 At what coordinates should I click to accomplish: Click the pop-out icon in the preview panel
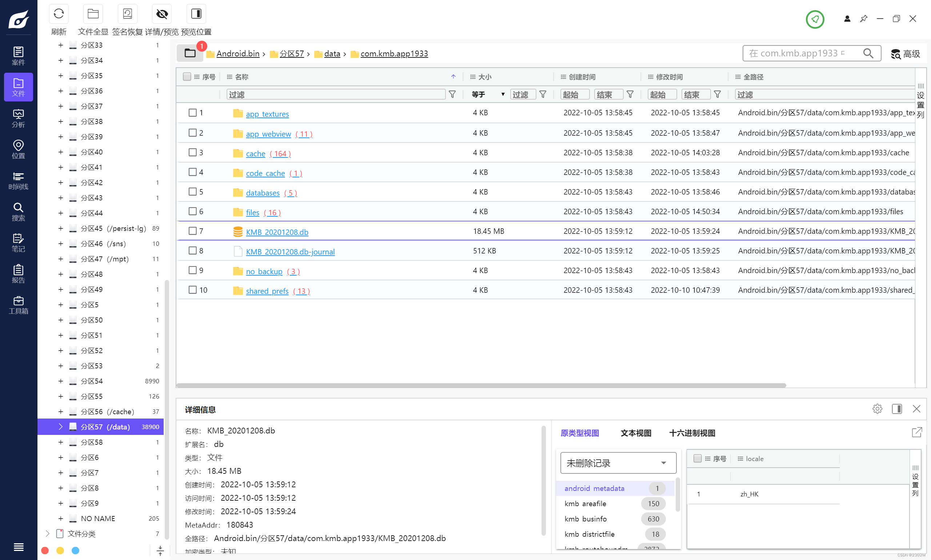click(x=917, y=432)
